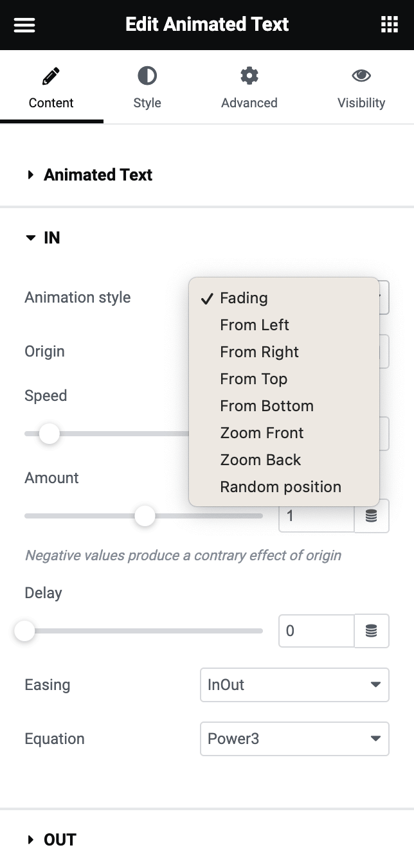This screenshot has height=868, width=414.
Task: Pick the From Bottom option
Action: tap(267, 406)
